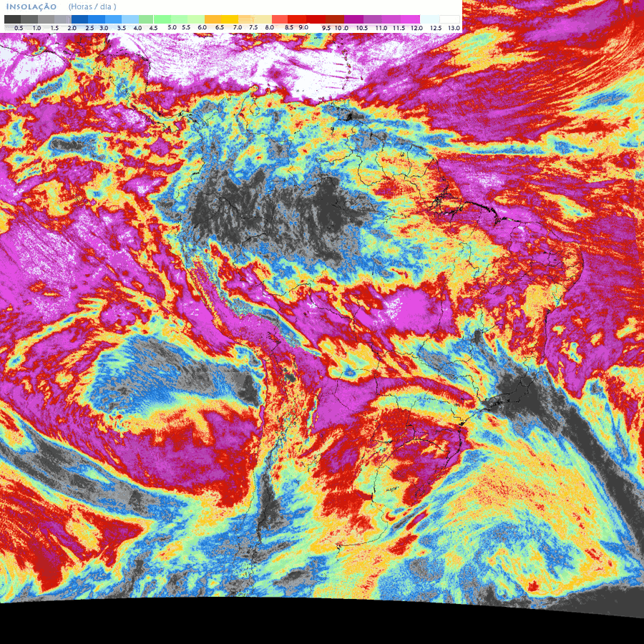This screenshot has width=644, height=644.
Task: Select the yellow swatch above 7.0
Action: pos(230,19)
